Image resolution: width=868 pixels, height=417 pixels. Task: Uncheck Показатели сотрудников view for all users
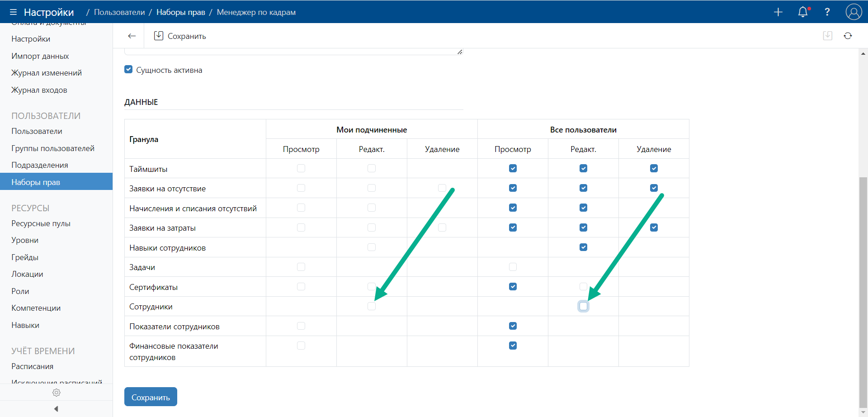(x=513, y=326)
